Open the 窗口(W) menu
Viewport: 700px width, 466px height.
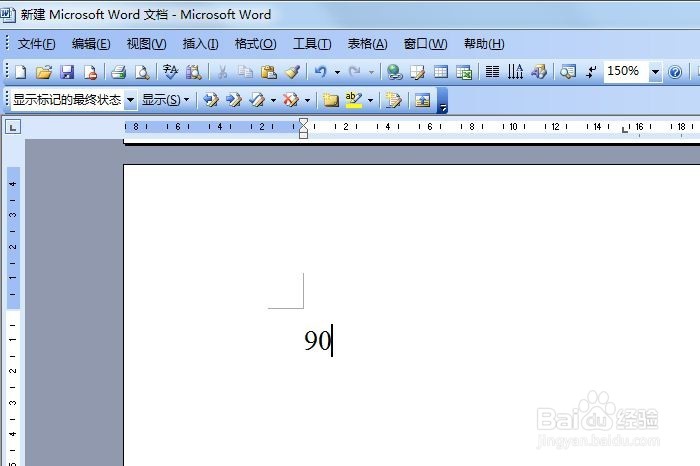point(425,44)
